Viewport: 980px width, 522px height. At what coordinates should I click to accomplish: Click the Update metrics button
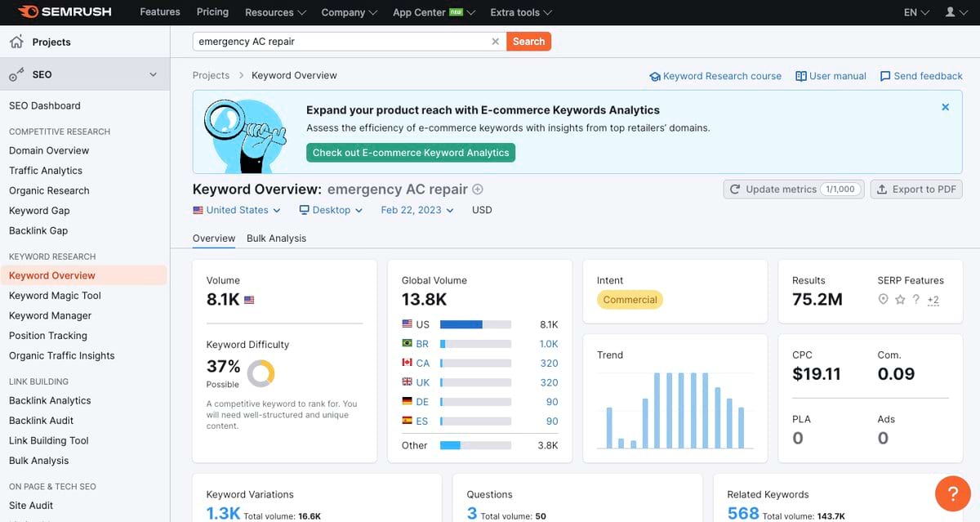[794, 189]
